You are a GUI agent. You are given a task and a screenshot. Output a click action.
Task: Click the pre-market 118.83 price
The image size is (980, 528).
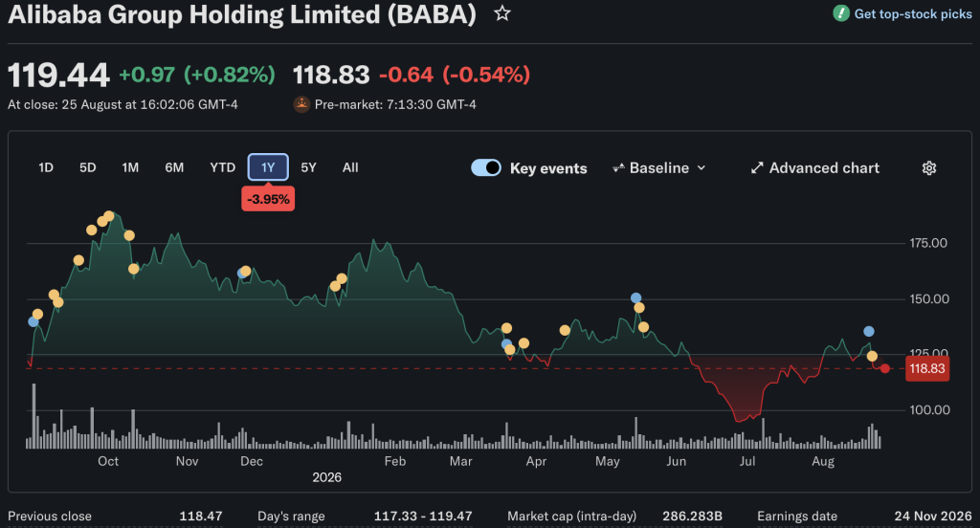point(331,75)
